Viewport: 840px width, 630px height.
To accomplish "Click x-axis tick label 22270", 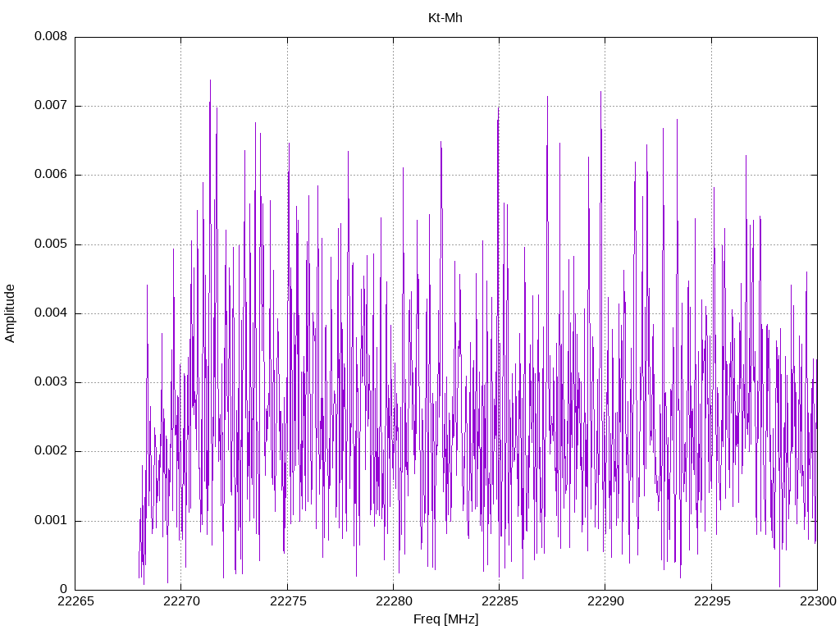I will 181,601.
